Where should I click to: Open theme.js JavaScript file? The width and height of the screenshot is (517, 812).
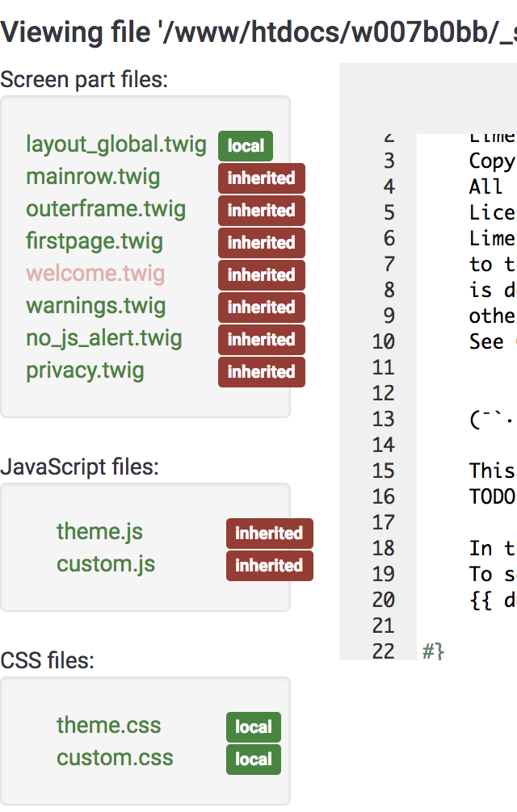click(99, 532)
